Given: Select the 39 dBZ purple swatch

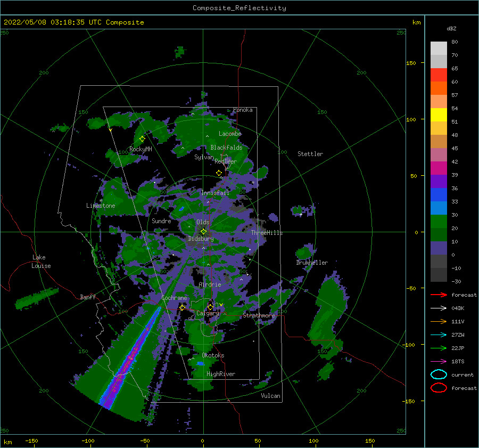Looking at the screenshot, I should tap(439, 181).
